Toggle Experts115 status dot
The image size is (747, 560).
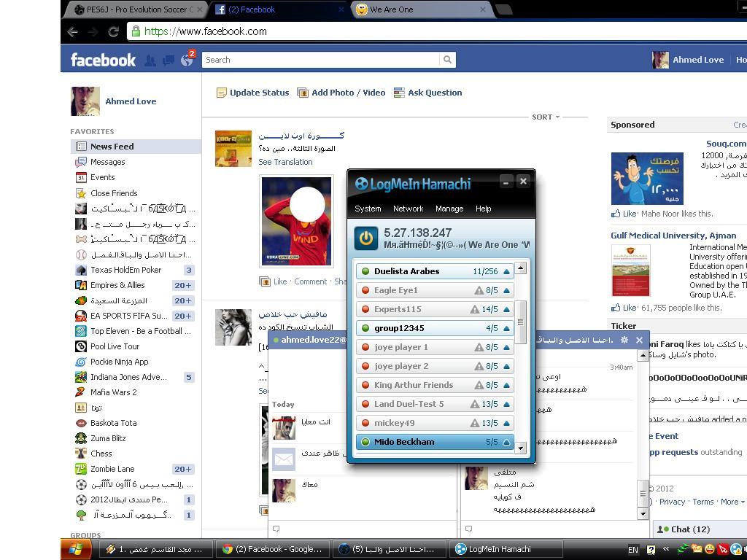click(365, 309)
